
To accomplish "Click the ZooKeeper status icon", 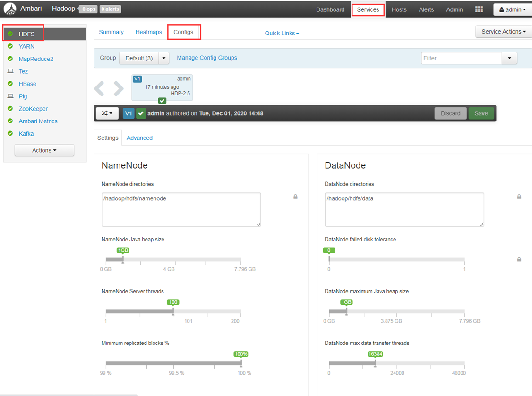I will 10,109.
